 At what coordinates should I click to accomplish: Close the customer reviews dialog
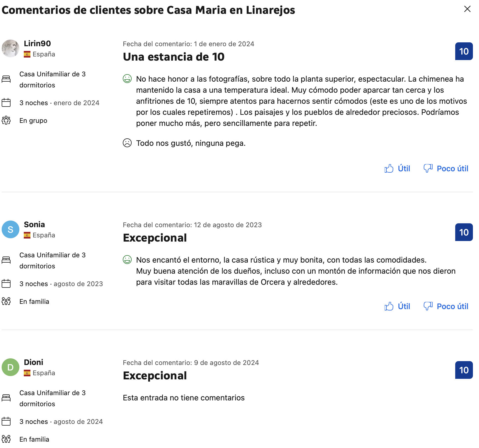pyautogui.click(x=467, y=9)
